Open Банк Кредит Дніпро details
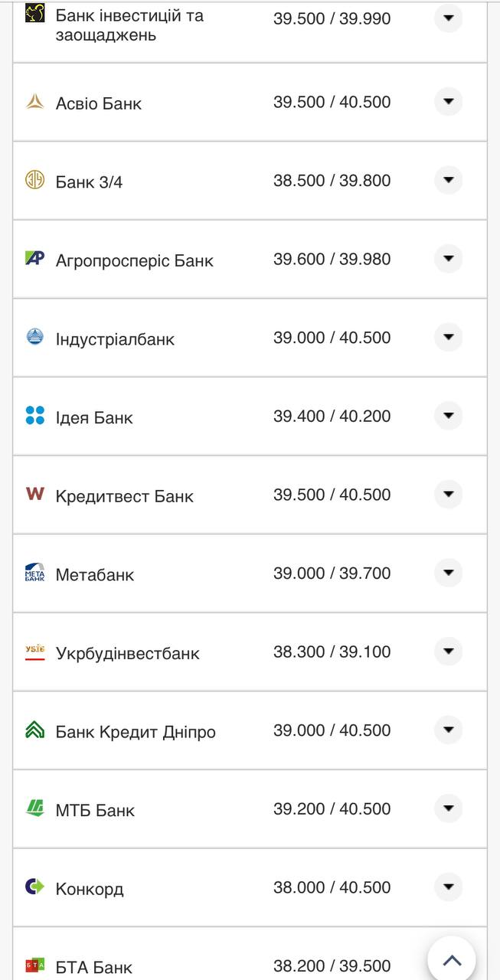The width and height of the screenshot is (500, 980). (x=448, y=729)
